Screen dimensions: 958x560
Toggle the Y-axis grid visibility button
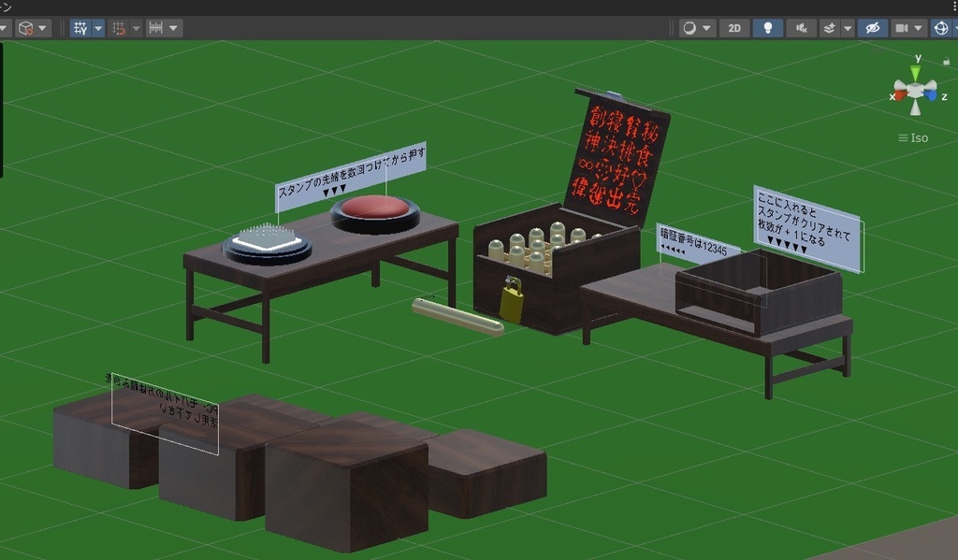click(x=80, y=28)
